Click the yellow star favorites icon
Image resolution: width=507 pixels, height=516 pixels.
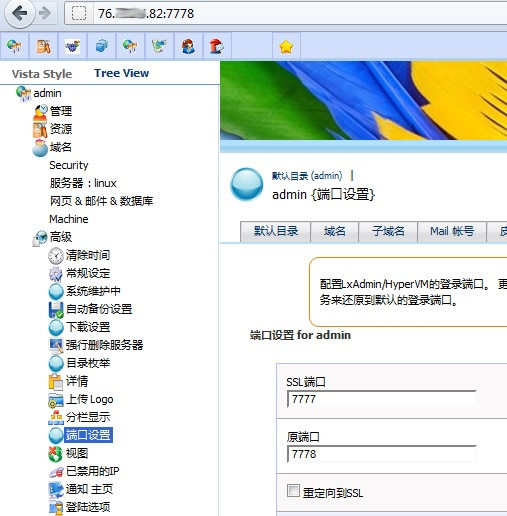(x=286, y=46)
